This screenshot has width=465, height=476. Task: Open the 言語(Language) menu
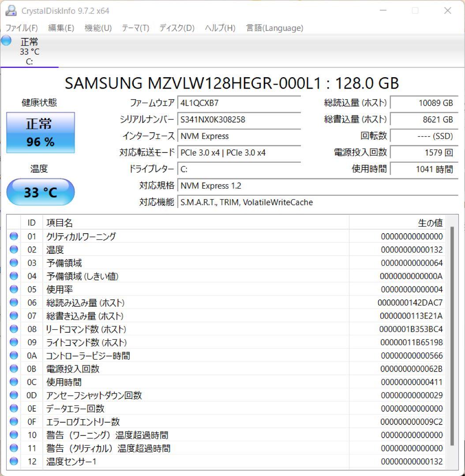pyautogui.click(x=274, y=28)
